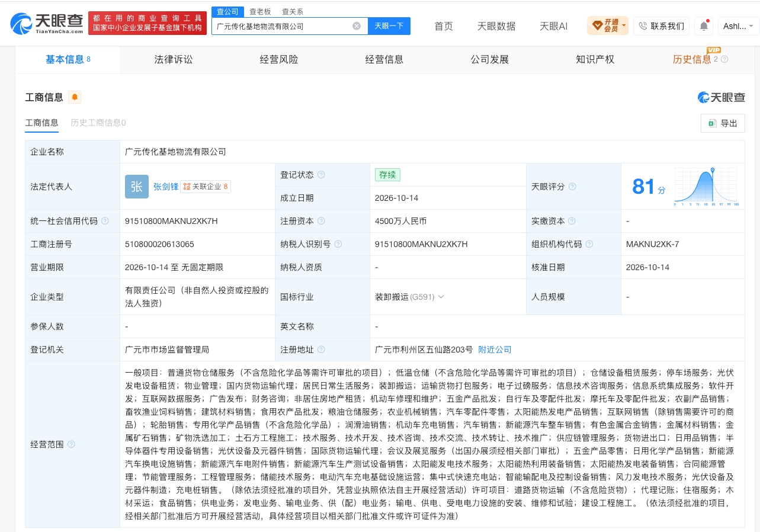Click the help icon next to 实缴资本
The height and width of the screenshot is (532, 760).
tap(572, 221)
